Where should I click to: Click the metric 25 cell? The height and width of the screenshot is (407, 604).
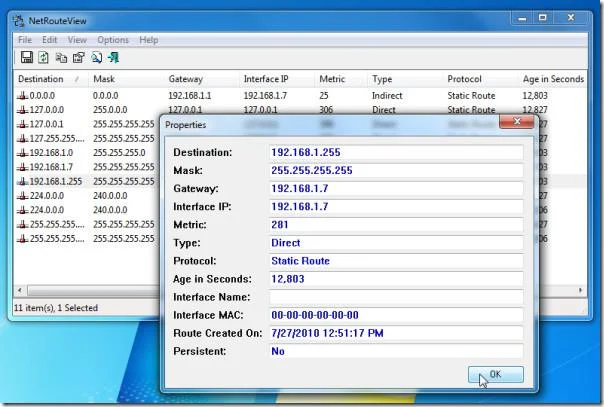pyautogui.click(x=324, y=95)
